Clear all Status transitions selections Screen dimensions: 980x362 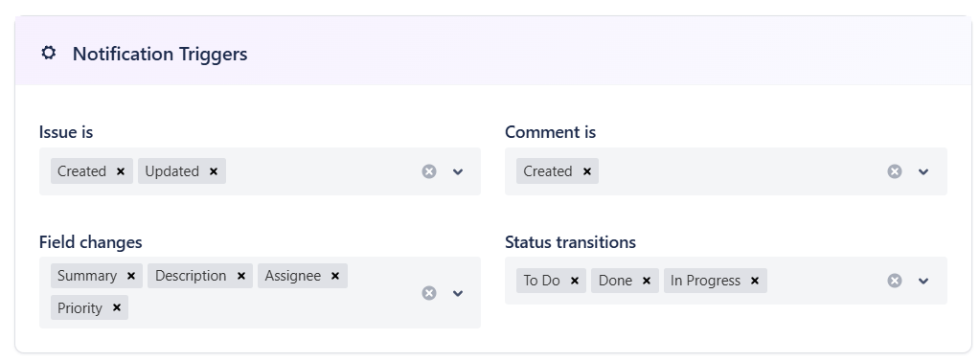pyautogui.click(x=895, y=281)
